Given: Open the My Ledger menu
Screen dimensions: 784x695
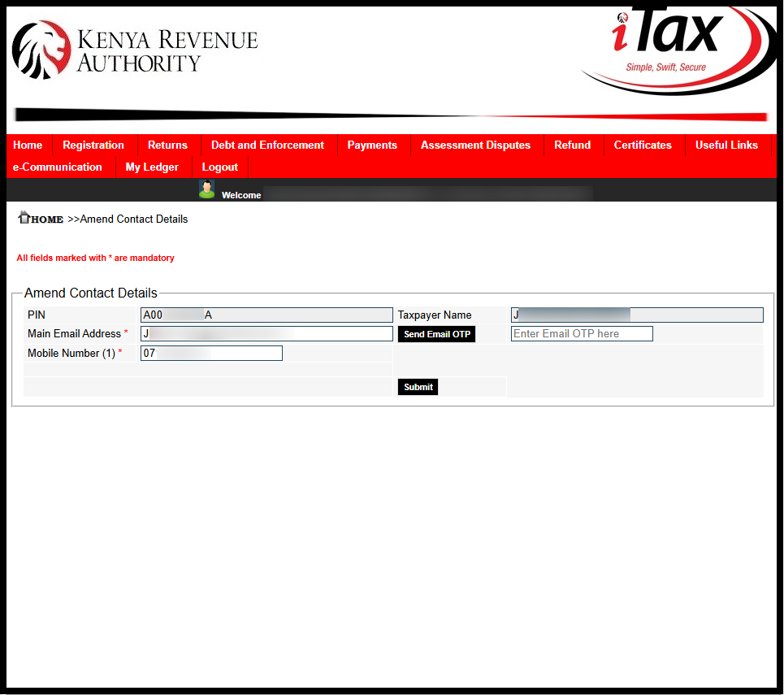Looking at the screenshot, I should click(x=151, y=167).
